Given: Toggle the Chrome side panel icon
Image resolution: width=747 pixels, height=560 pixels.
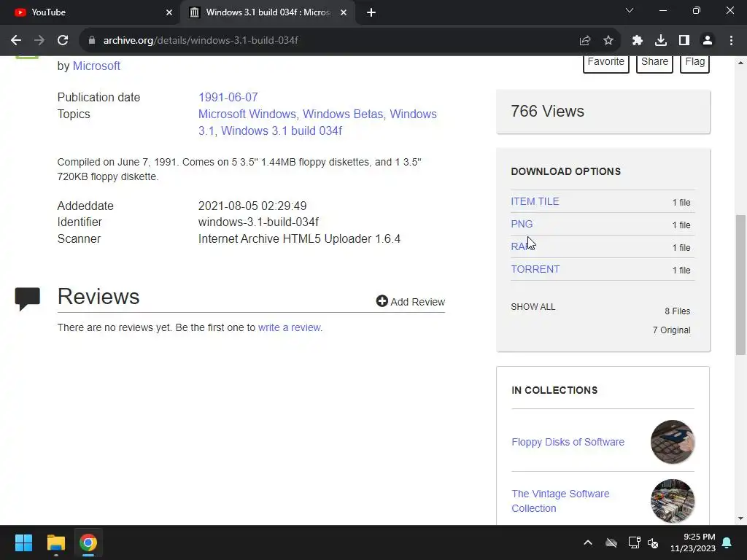Looking at the screenshot, I should tap(684, 41).
